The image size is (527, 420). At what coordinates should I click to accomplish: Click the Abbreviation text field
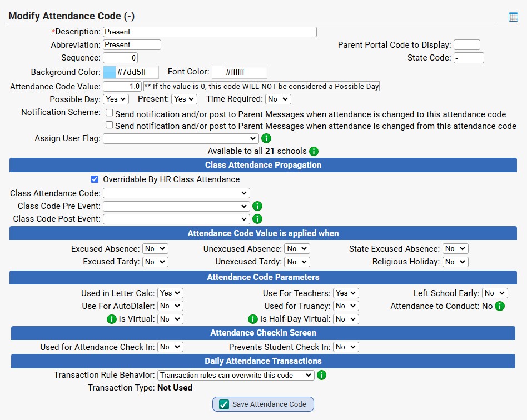[132, 44]
